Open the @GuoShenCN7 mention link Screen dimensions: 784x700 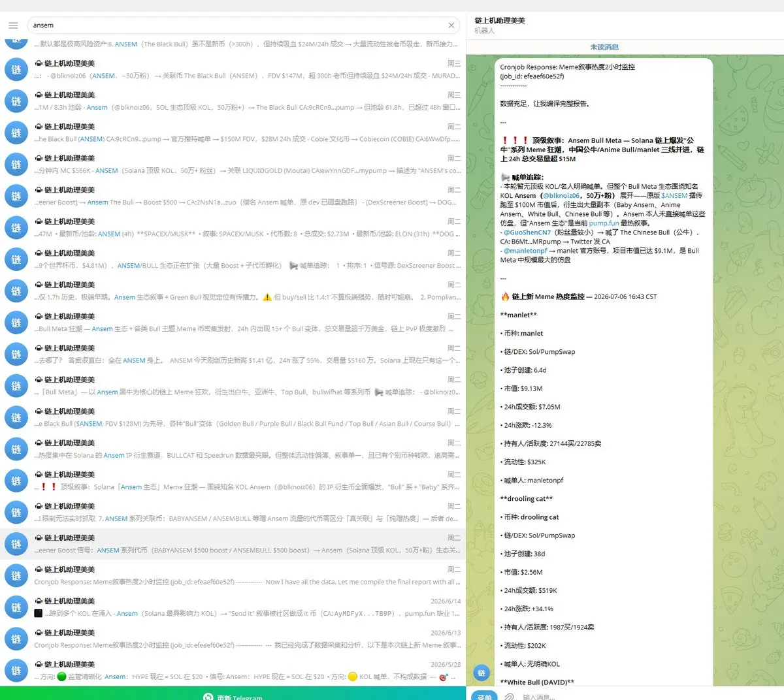point(527,232)
